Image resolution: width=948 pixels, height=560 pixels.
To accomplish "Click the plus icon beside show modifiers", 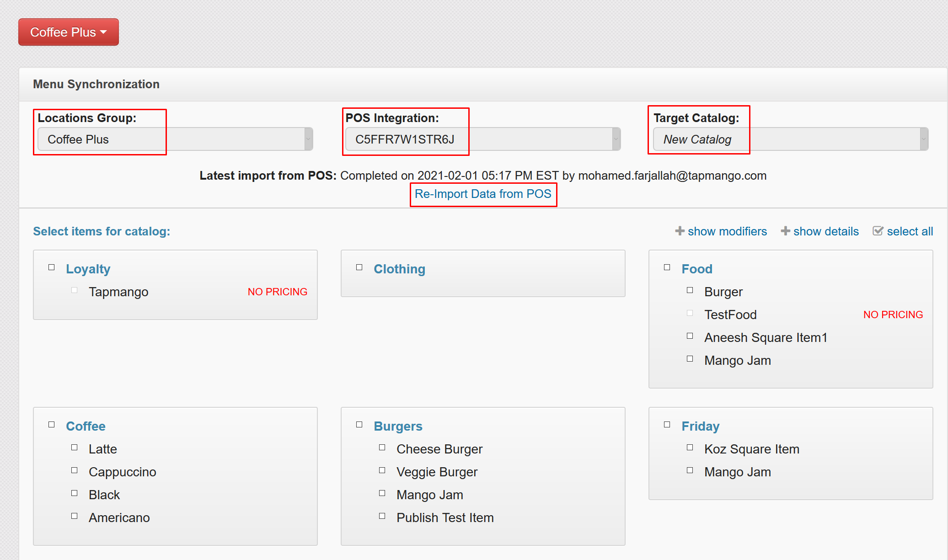I will pos(680,231).
